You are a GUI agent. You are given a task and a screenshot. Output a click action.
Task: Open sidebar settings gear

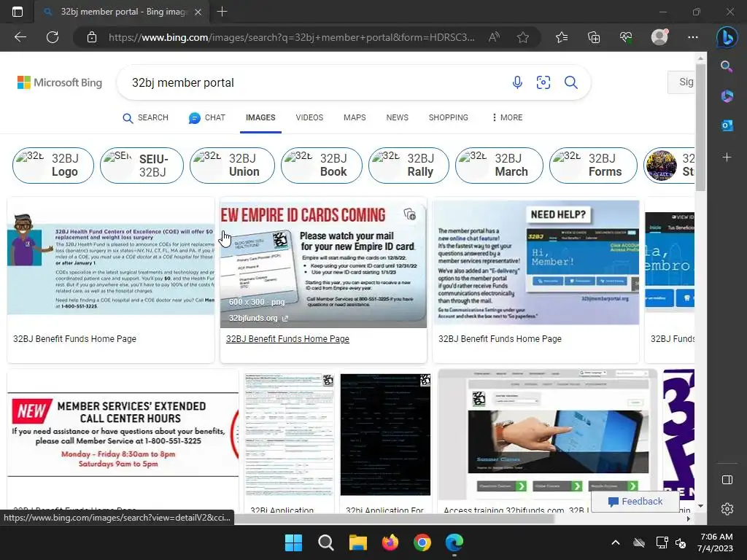[x=727, y=509]
